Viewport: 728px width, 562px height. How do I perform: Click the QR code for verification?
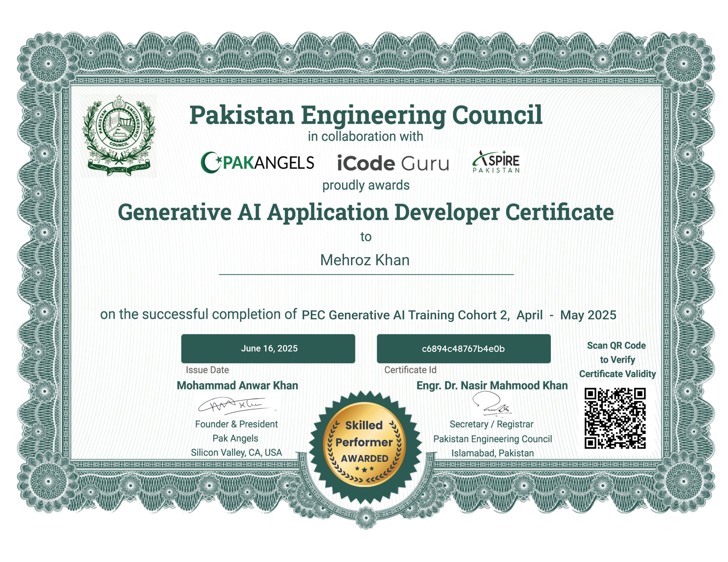[615, 418]
